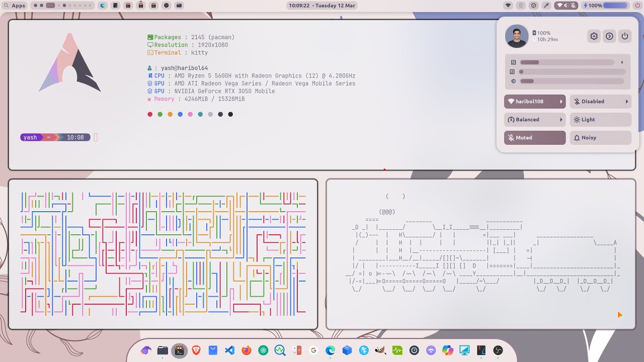The image size is (644, 362).
Task: Launch Brave browser from the dock
Action: (x=196, y=350)
